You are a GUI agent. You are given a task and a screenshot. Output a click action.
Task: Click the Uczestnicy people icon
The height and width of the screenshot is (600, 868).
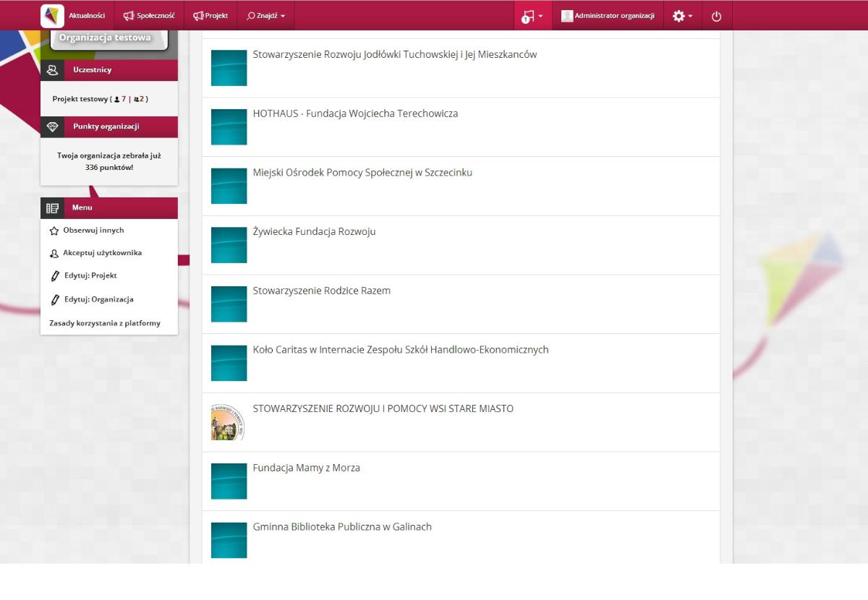coord(52,70)
